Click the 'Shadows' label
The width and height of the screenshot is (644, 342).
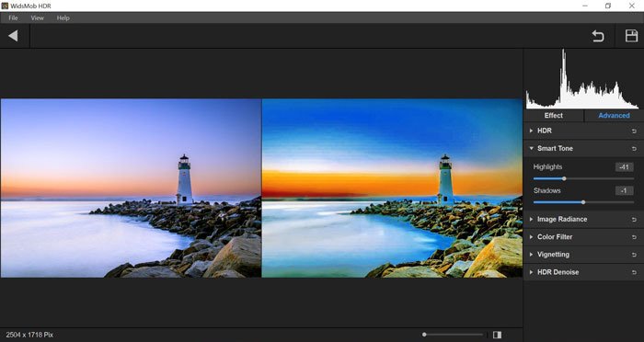click(546, 191)
